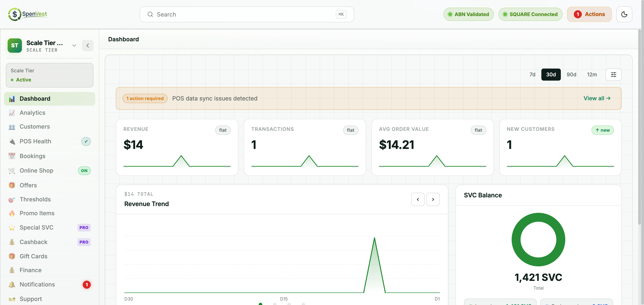Click the Cashback PRO badge
644x305 pixels.
point(84,242)
